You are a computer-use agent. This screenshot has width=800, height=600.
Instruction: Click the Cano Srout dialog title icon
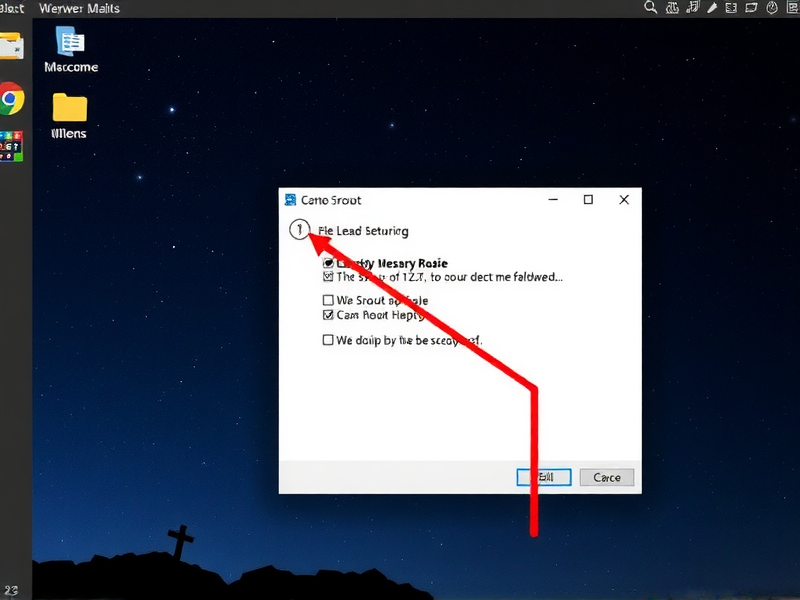coord(291,200)
